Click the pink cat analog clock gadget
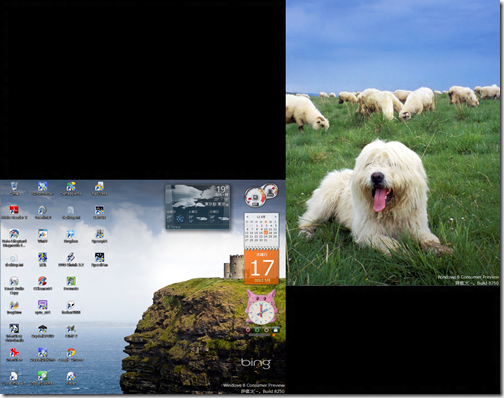Screen dimensions: 504x398 point(261,307)
